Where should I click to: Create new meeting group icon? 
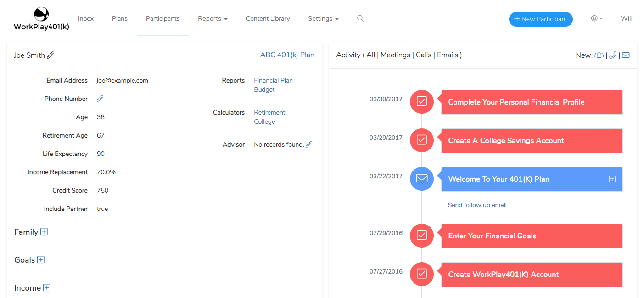click(x=599, y=55)
